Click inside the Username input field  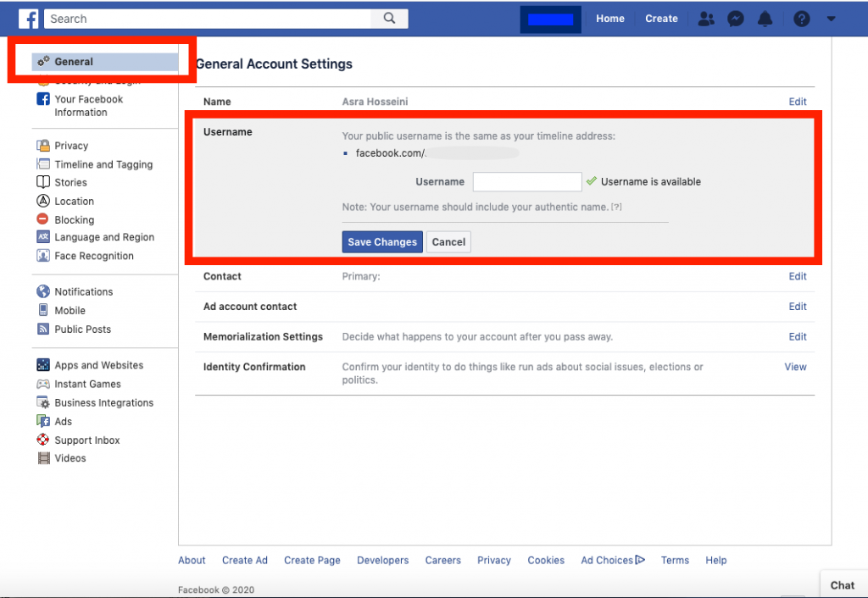(x=526, y=181)
